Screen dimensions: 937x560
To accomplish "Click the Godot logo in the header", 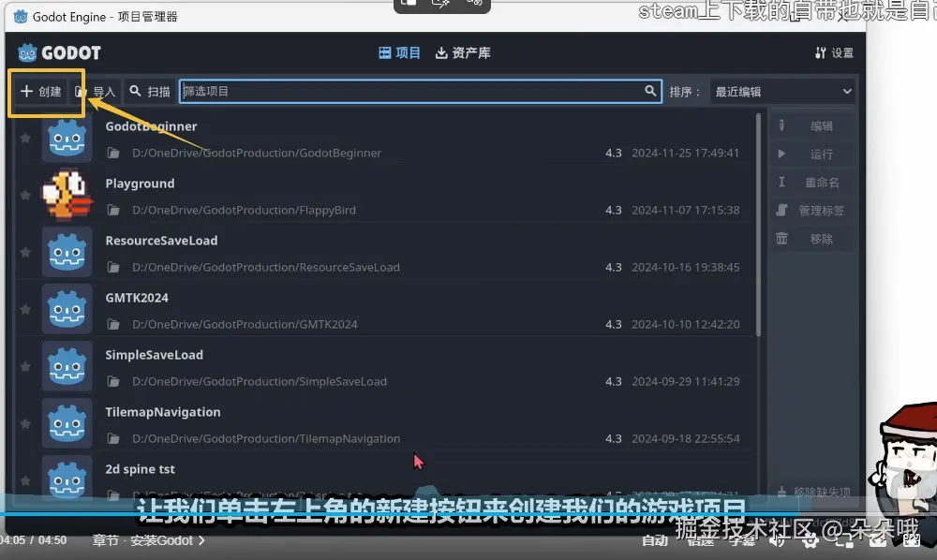I will pos(59,53).
